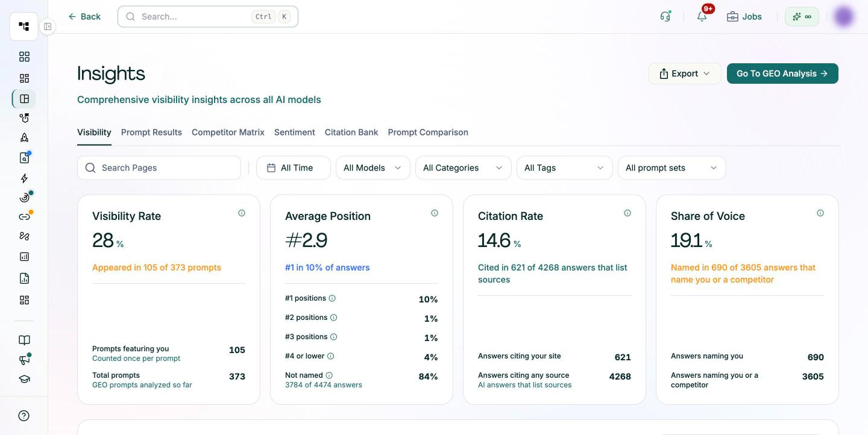
Task: Open the notifications bell
Action: click(x=702, y=16)
